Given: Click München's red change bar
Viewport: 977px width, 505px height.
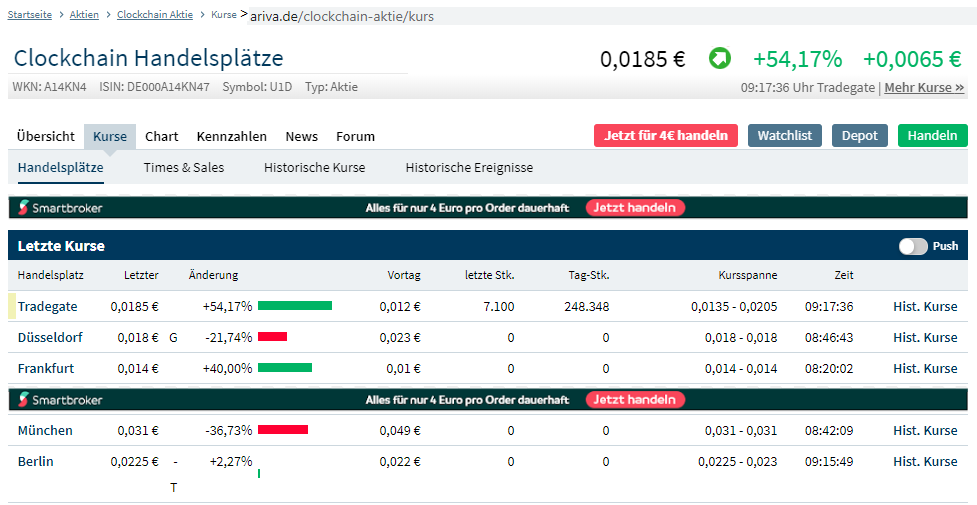Looking at the screenshot, I should tap(283, 430).
